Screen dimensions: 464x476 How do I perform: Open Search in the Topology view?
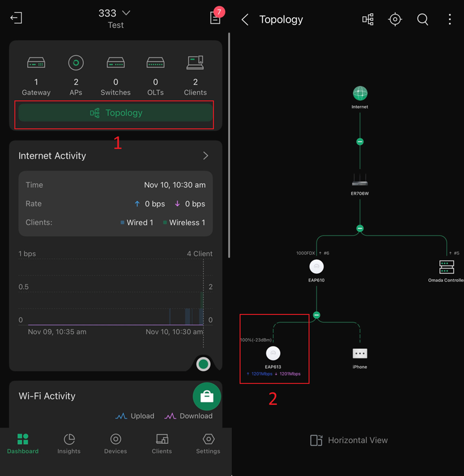tap(423, 19)
